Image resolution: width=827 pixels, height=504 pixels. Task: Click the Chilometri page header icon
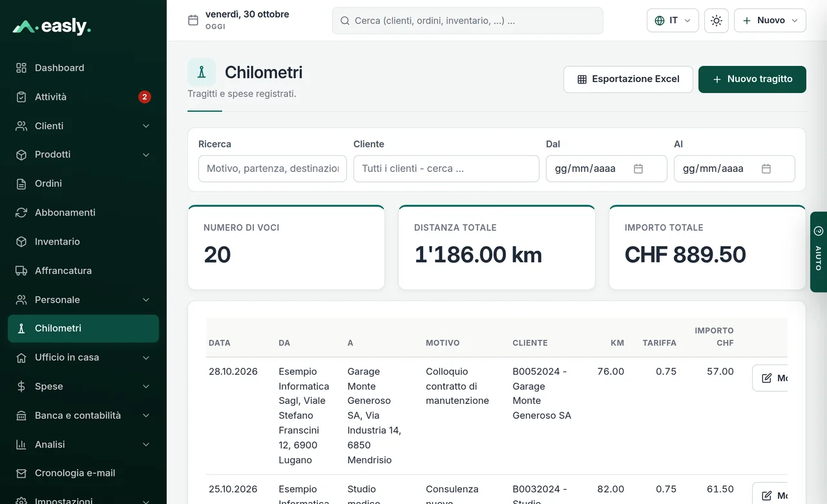202,72
